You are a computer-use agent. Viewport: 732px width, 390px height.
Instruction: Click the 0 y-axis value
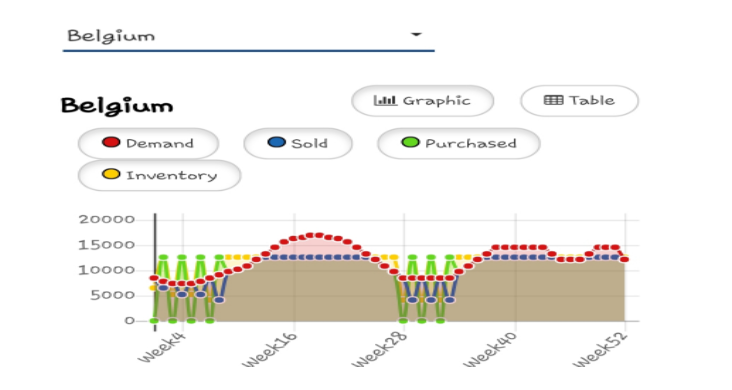click(x=129, y=320)
